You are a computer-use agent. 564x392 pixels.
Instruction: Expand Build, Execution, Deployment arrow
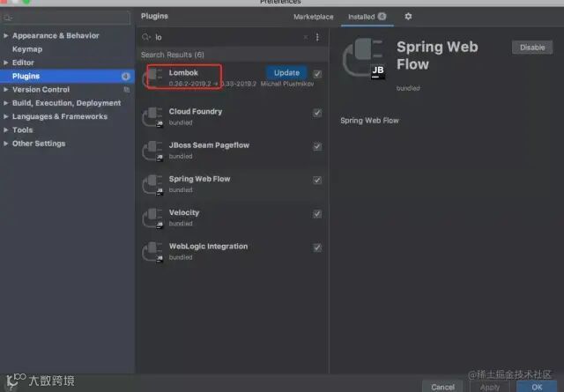click(6, 103)
